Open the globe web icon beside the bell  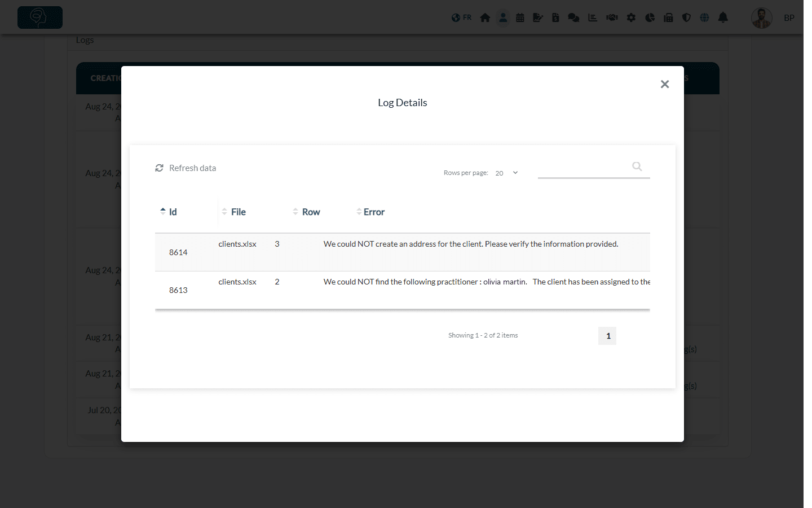pos(704,17)
